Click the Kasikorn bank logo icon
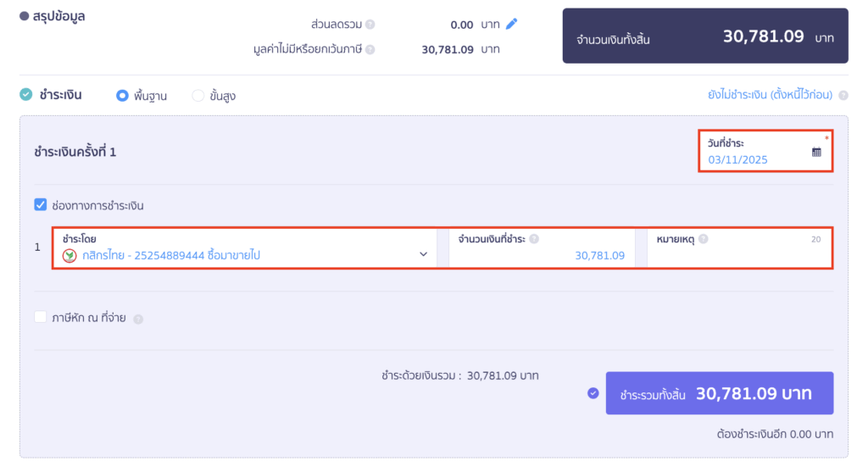The height and width of the screenshot is (467, 868). pos(70,255)
